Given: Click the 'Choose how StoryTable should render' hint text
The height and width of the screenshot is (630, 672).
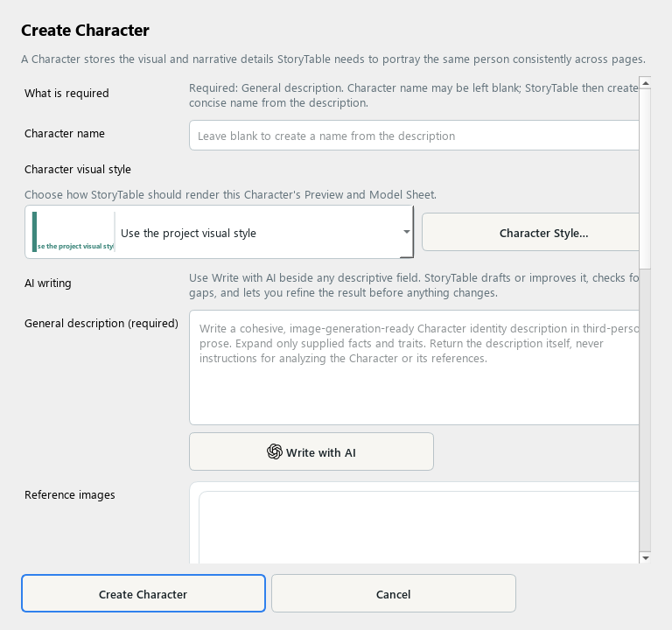Looking at the screenshot, I should 231,194.
